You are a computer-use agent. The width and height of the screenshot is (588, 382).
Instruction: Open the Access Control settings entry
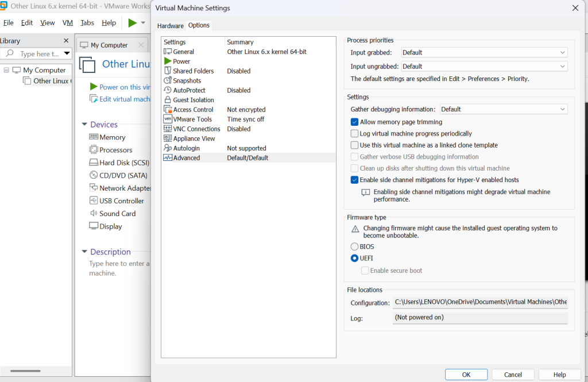(x=193, y=110)
